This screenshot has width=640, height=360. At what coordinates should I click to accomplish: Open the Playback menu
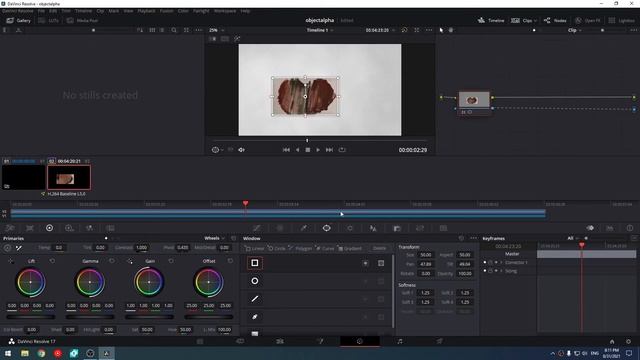146,11
